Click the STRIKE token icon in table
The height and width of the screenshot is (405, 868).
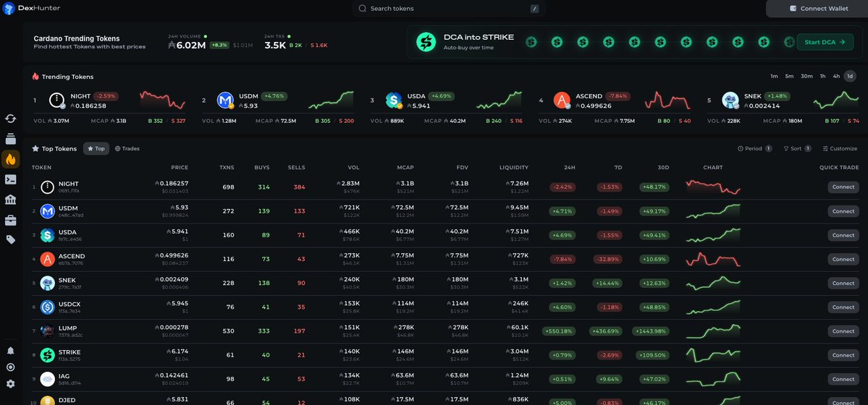click(x=48, y=355)
